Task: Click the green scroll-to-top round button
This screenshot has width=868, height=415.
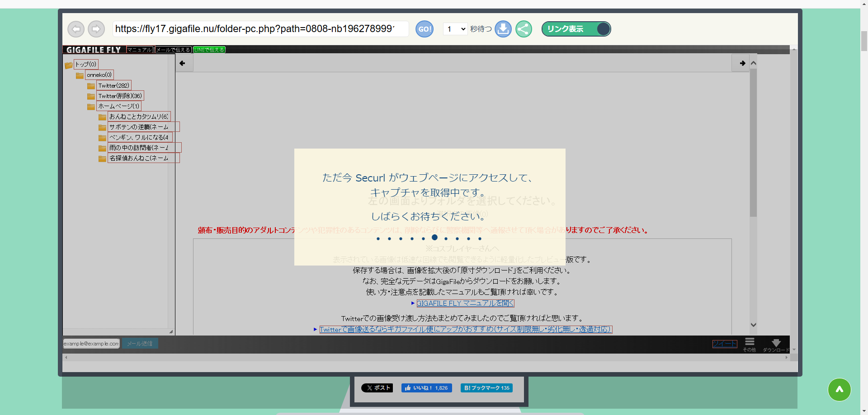Action: click(839, 389)
